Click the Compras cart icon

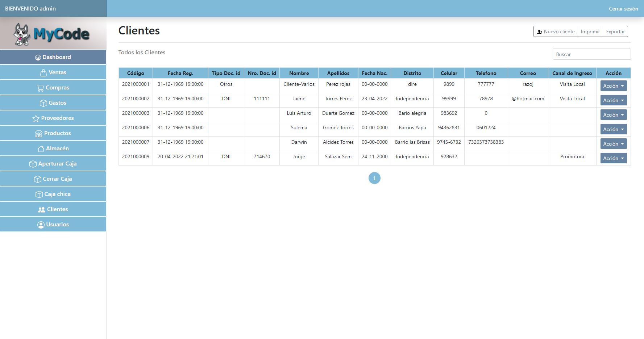pyautogui.click(x=40, y=88)
